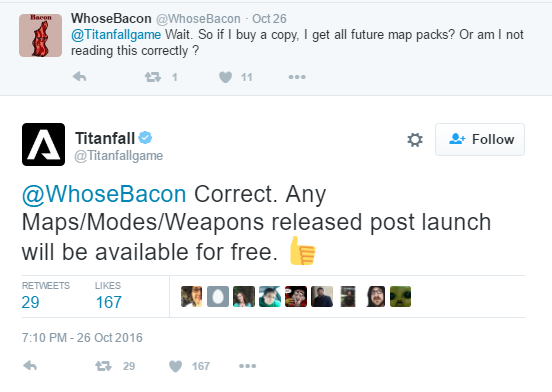Open the egg default avatar liker profile
This screenshot has height=392, width=552.
click(218, 296)
